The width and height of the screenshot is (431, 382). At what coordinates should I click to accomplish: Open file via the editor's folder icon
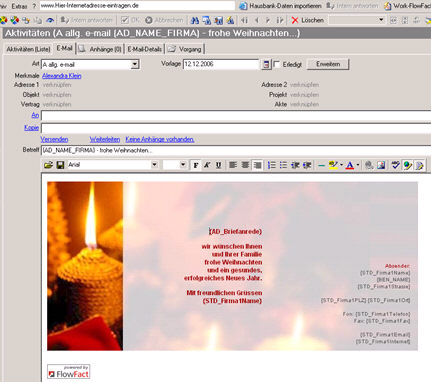point(49,165)
